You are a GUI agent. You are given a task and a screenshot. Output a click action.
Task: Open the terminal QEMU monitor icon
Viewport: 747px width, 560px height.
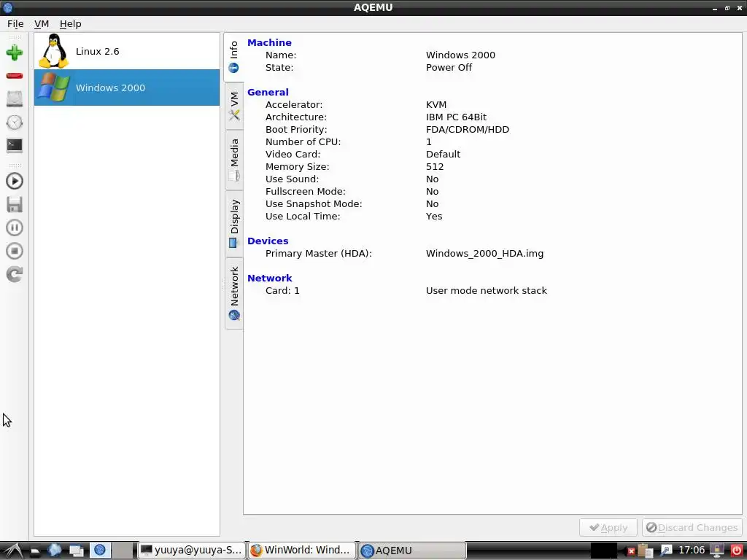click(x=15, y=145)
